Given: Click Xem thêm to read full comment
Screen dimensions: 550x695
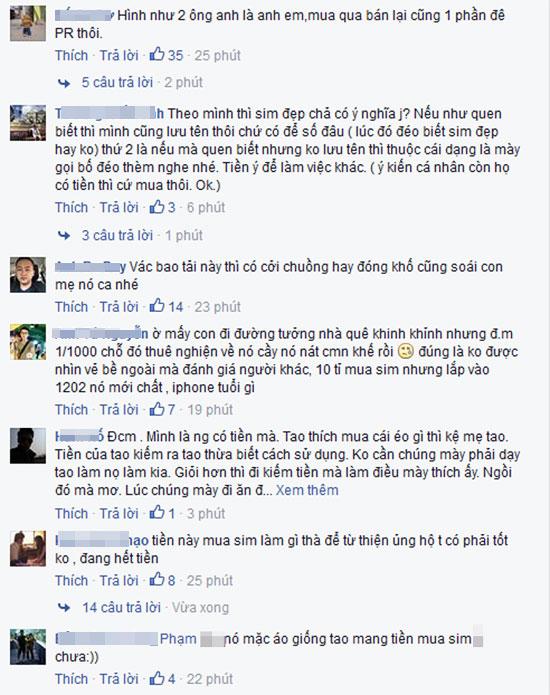Looking at the screenshot, I should [x=307, y=490].
